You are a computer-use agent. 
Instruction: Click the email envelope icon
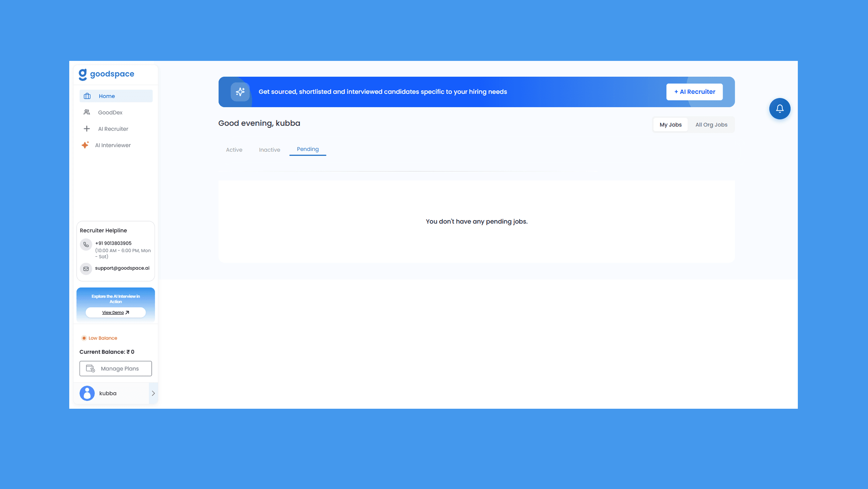tap(86, 269)
